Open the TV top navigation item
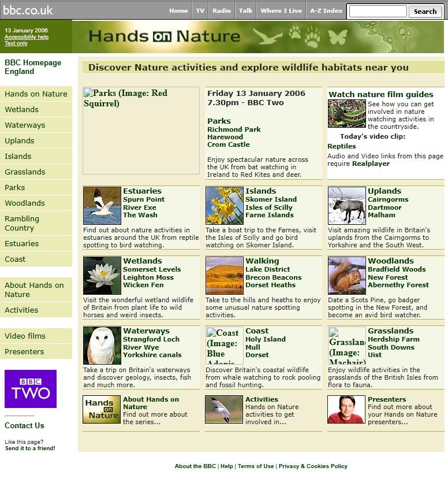 (x=200, y=10)
